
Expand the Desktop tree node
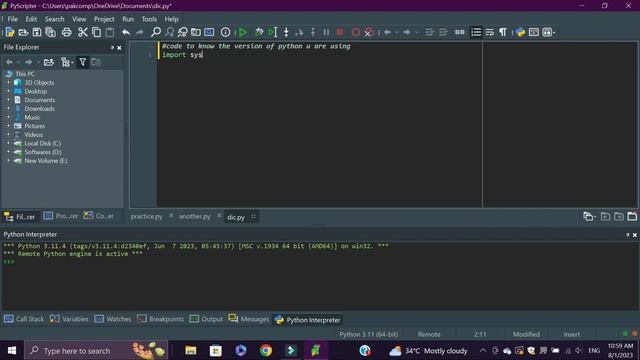(x=8, y=91)
